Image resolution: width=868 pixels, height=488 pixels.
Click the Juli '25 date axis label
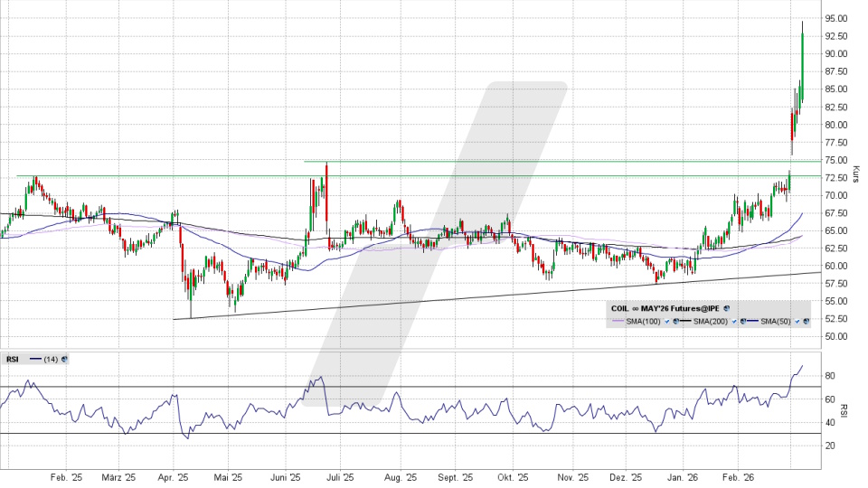tap(340, 477)
